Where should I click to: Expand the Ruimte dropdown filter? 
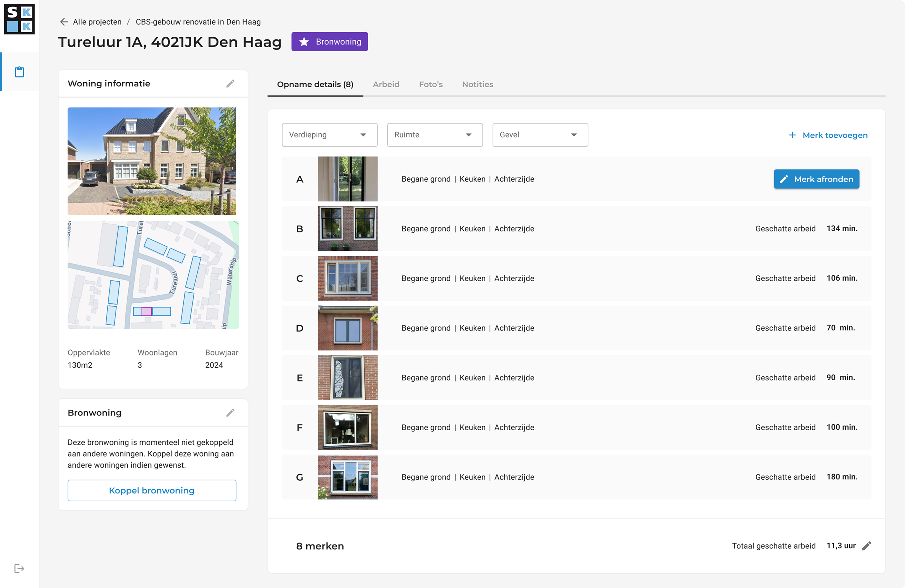pyautogui.click(x=435, y=135)
